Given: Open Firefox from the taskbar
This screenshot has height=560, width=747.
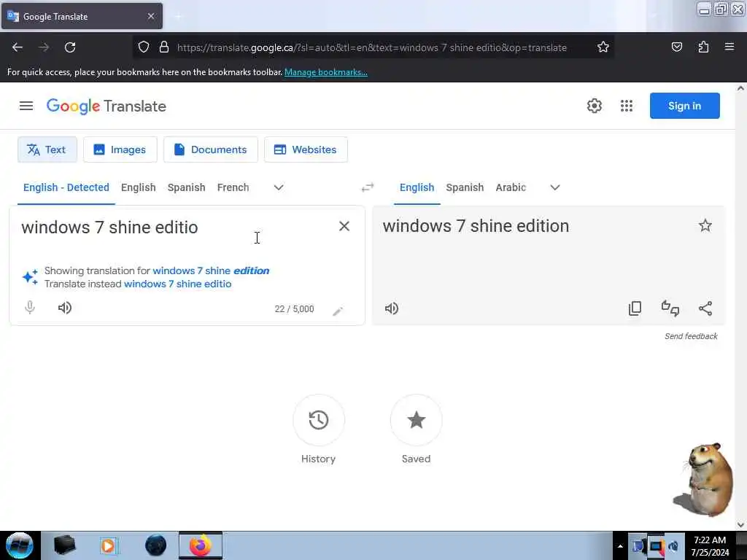Looking at the screenshot, I should tap(201, 545).
